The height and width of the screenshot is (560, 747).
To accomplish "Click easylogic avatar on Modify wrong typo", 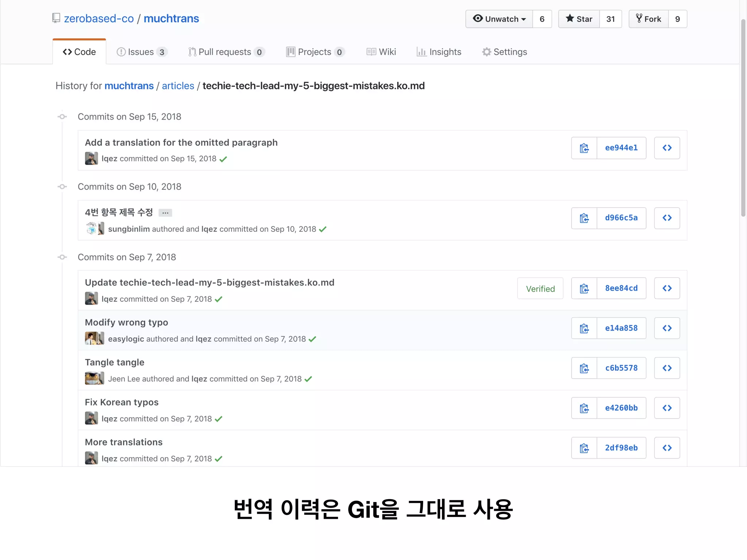I will point(91,338).
